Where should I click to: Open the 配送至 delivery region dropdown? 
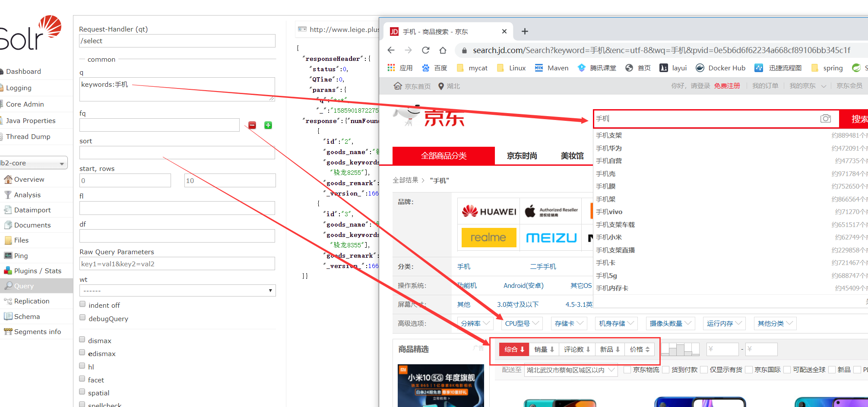click(571, 370)
